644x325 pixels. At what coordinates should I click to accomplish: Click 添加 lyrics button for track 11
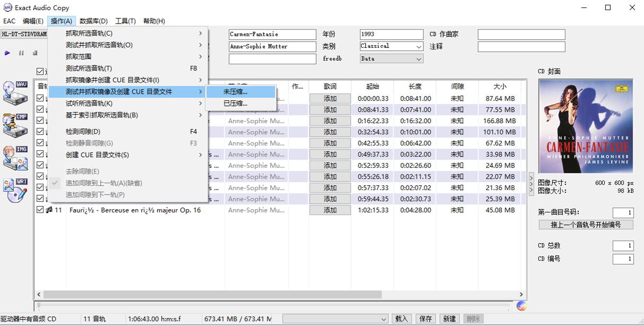click(x=330, y=210)
